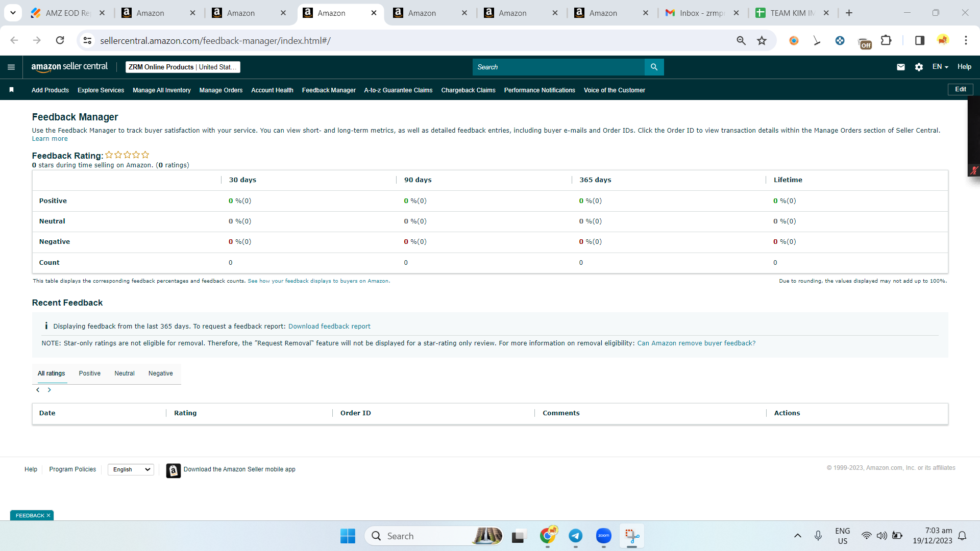Open Program Policies footer link
Screen dimensions: 980x551
(72, 469)
